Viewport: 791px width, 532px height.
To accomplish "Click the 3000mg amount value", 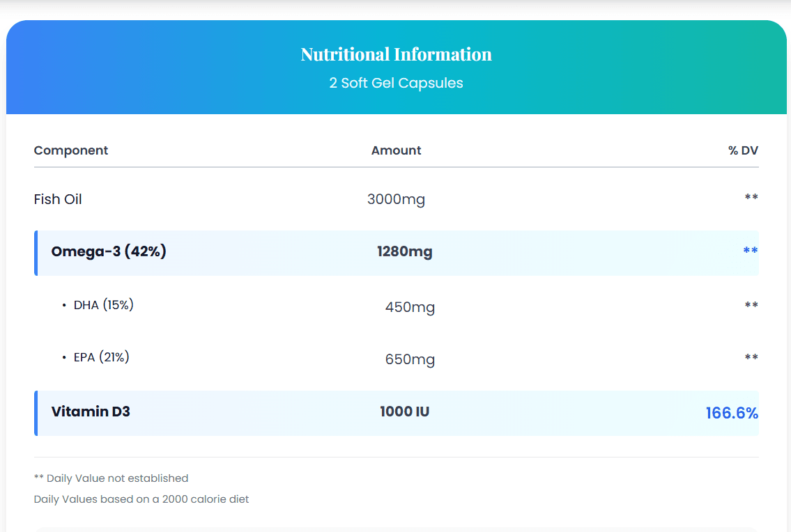I will tap(396, 199).
